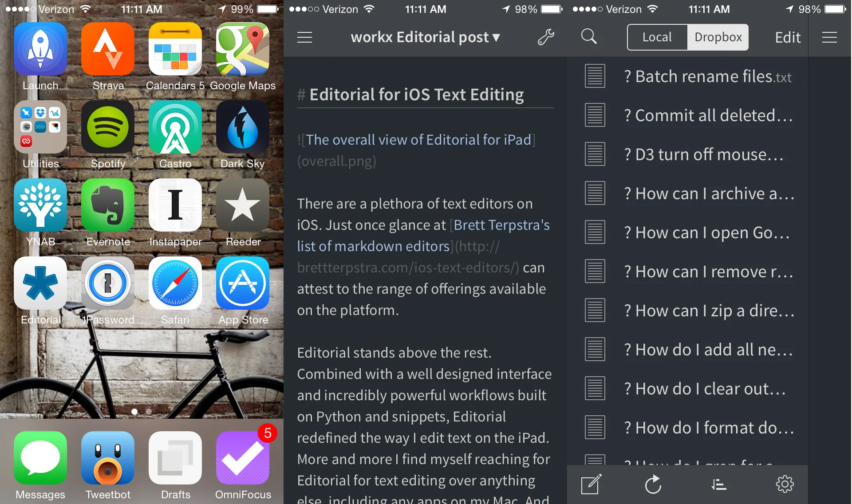Open Calendars 5 app
852x504 pixels.
click(175, 49)
